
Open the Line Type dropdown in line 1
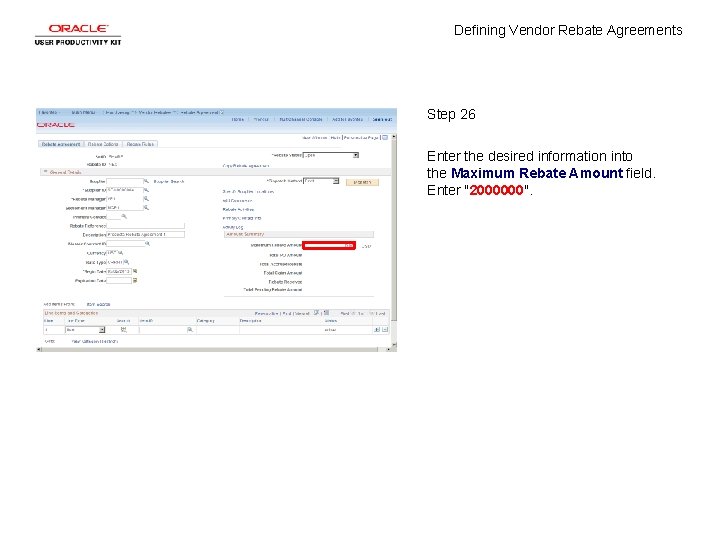[85, 330]
